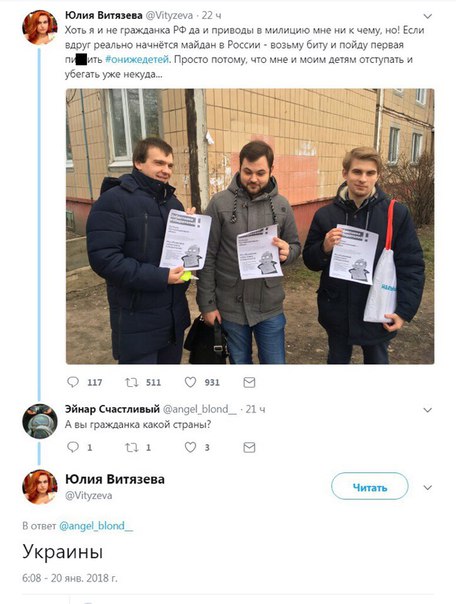Click the 6:08 - 20 янв. 2018 timestamp
The image size is (456, 604).
click(70, 578)
